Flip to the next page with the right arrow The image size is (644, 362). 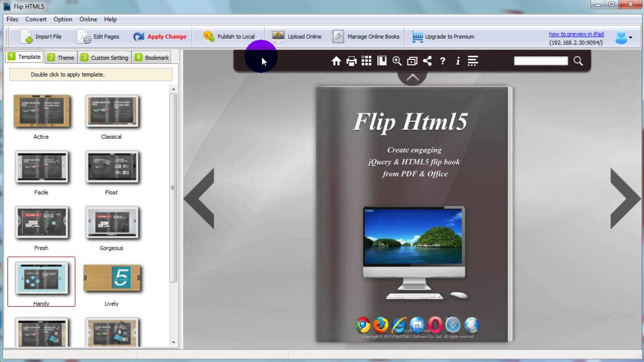tap(625, 199)
